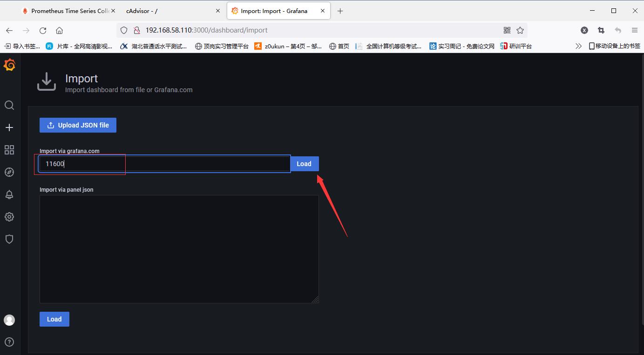
Task: Open 全国计算机等级考试 bookmark
Action: click(x=388, y=46)
